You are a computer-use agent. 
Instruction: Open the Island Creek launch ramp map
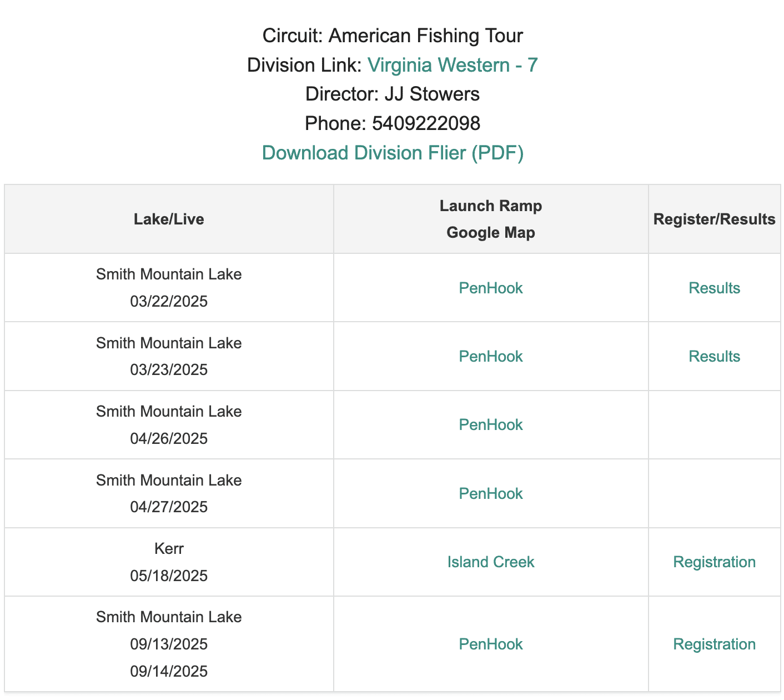point(491,562)
